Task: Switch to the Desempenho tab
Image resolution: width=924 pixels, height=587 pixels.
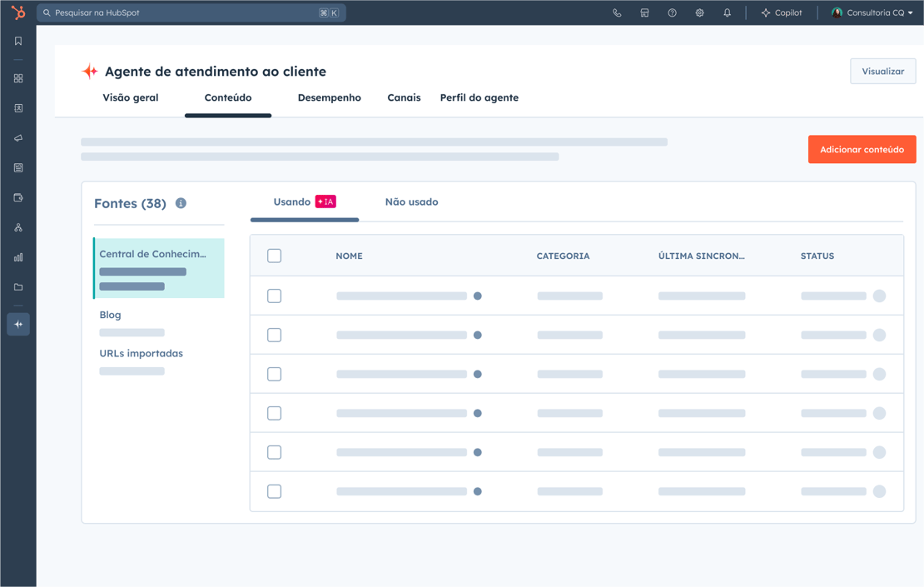Action: pyautogui.click(x=329, y=97)
